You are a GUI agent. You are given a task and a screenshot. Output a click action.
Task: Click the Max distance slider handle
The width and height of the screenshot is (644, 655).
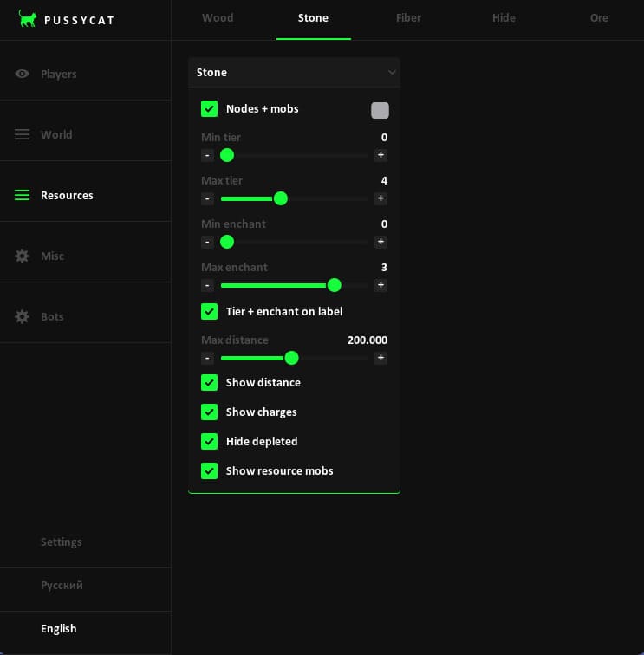pyautogui.click(x=292, y=358)
